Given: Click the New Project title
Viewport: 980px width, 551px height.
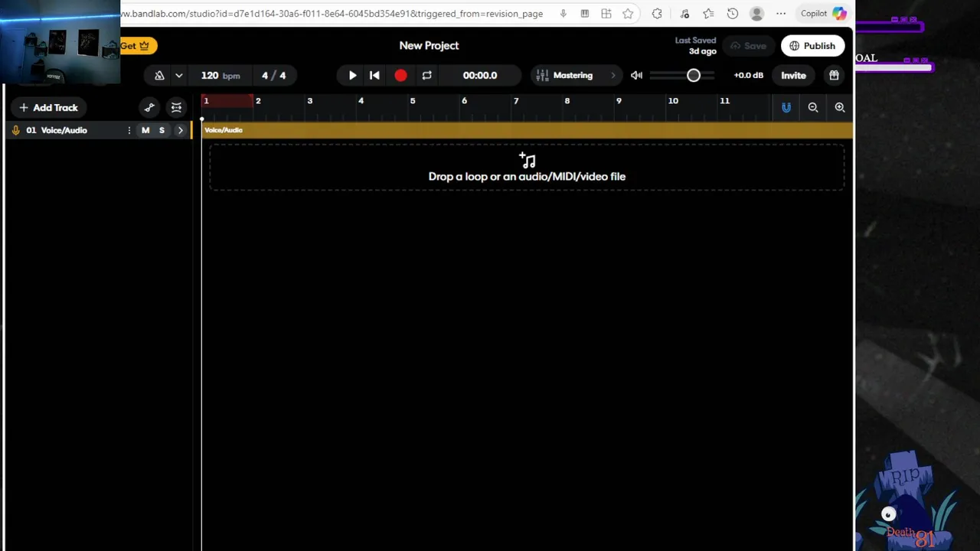Looking at the screenshot, I should click(429, 46).
